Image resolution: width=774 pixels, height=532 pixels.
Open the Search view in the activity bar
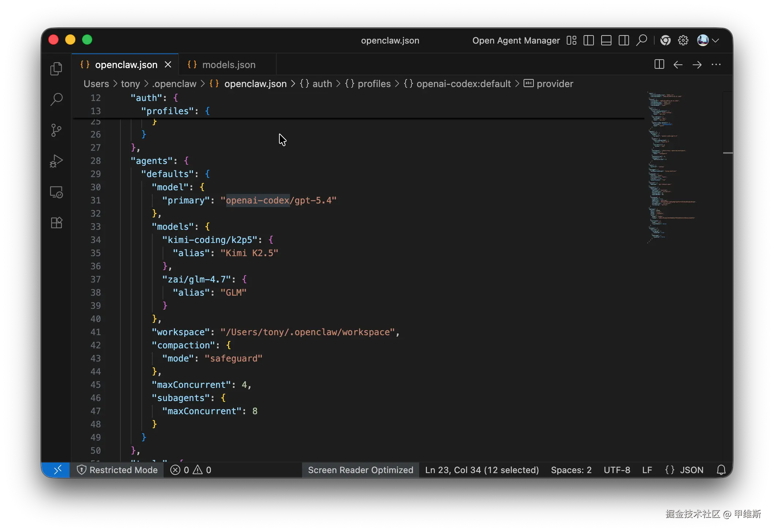[56, 99]
